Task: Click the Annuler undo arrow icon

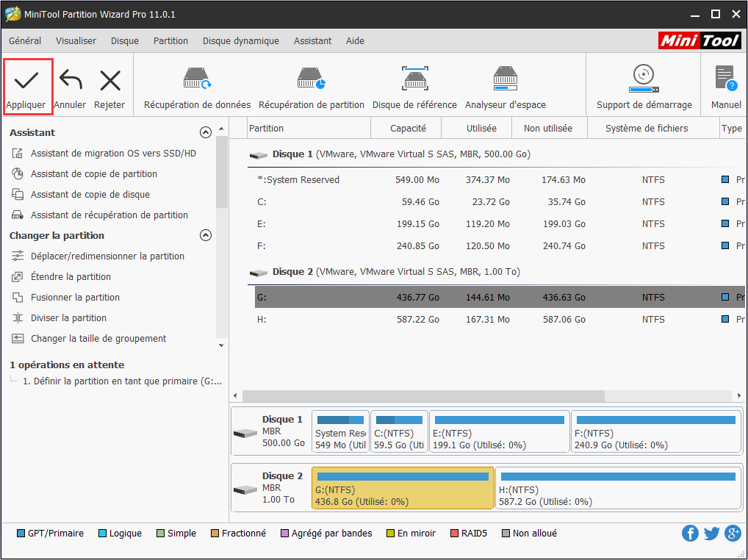Action: tap(70, 85)
